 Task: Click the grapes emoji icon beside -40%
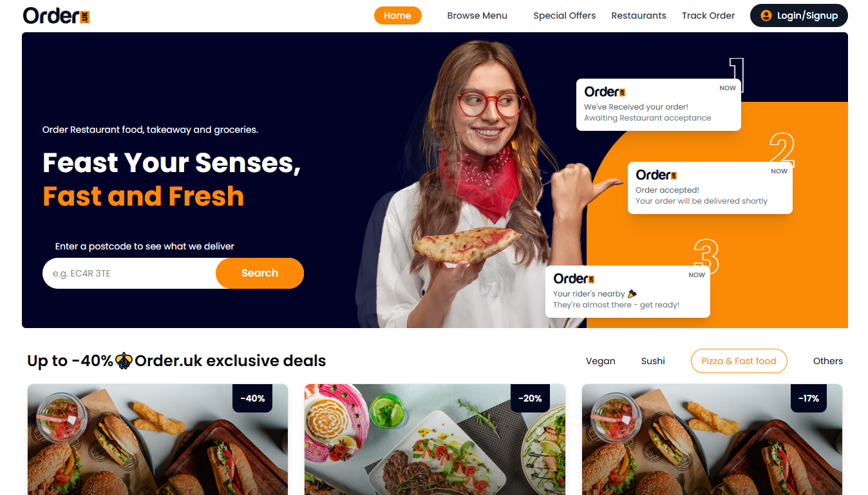(x=124, y=361)
